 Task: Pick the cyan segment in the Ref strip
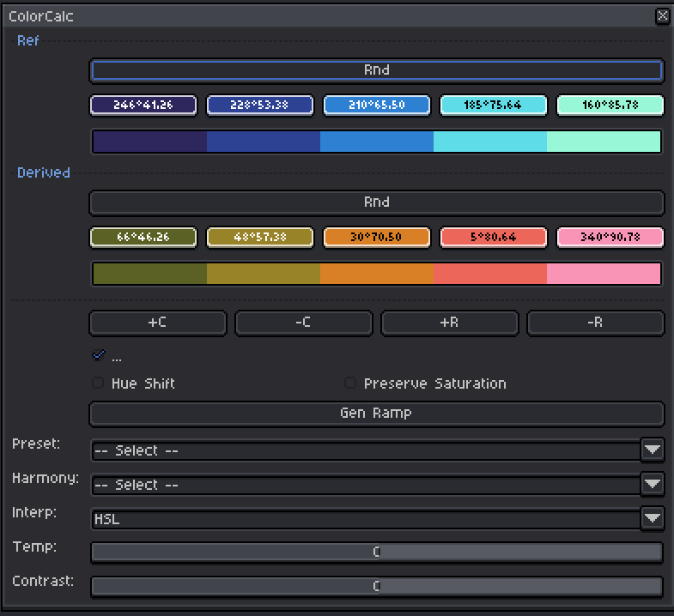tap(489, 142)
